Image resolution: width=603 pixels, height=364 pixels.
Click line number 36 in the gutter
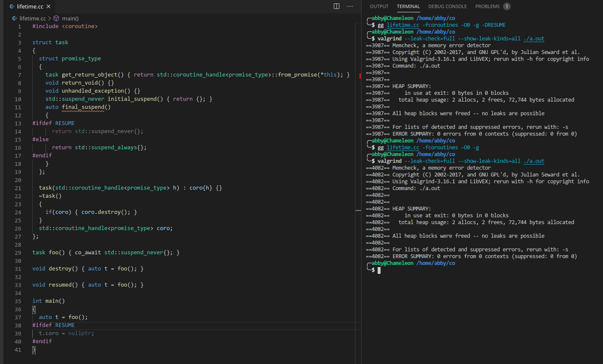(18, 309)
